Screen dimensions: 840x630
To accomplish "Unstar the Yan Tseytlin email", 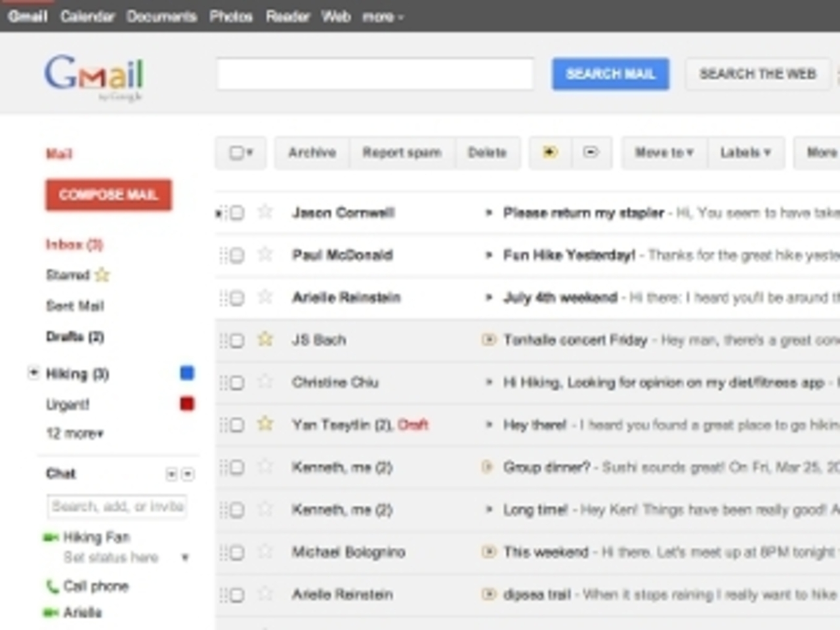I will pyautogui.click(x=265, y=424).
